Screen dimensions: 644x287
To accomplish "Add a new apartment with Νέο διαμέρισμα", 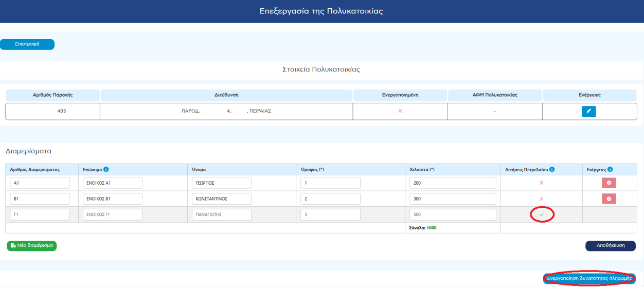I will (x=31, y=245).
